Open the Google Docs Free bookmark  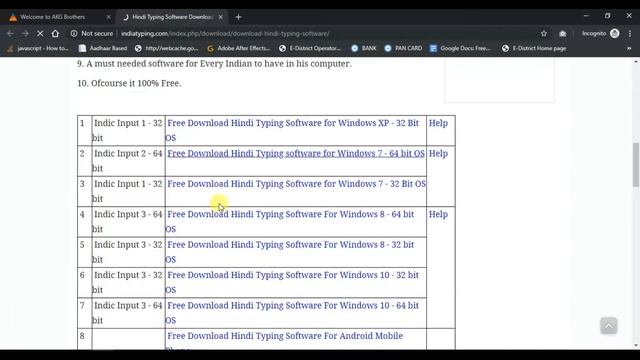coord(460,48)
